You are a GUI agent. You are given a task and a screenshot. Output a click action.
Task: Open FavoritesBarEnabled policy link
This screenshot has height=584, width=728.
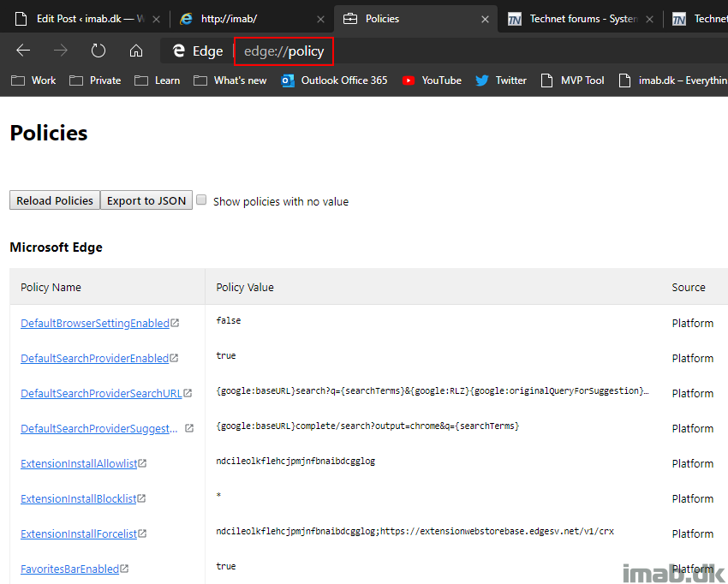(69, 569)
